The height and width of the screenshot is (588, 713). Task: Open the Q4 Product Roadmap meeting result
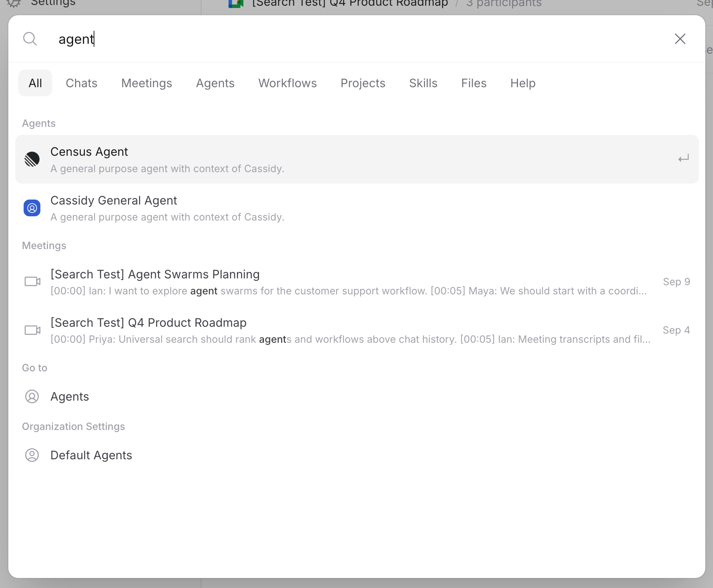coord(357,330)
